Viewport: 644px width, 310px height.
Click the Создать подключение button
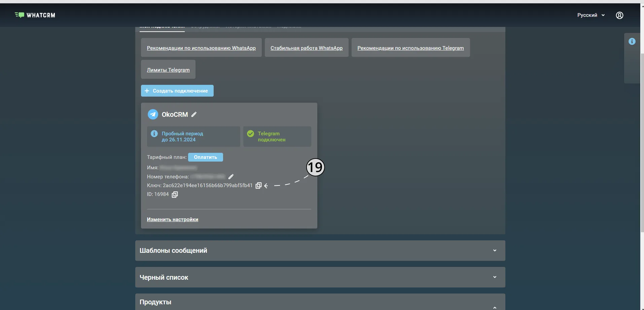[177, 91]
